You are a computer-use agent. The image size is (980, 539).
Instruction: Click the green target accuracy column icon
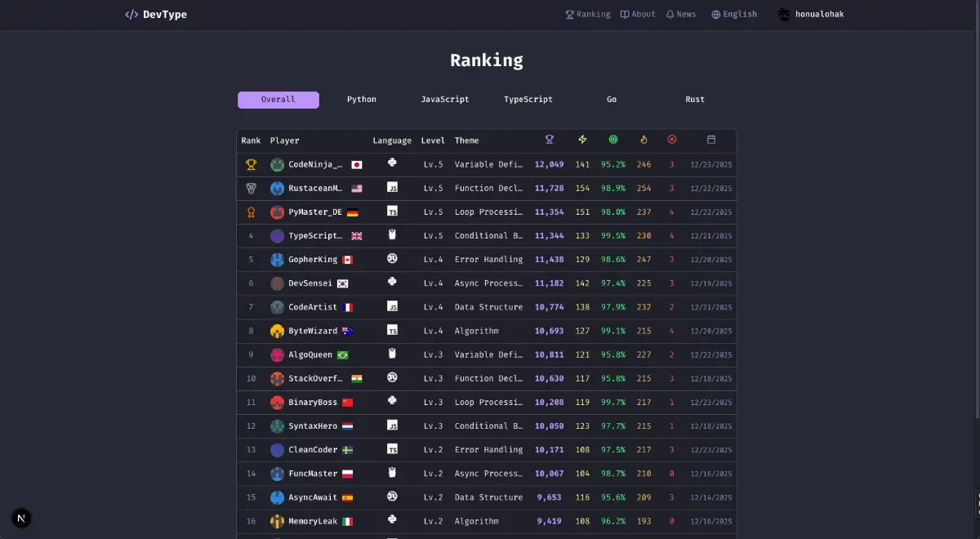coord(613,140)
